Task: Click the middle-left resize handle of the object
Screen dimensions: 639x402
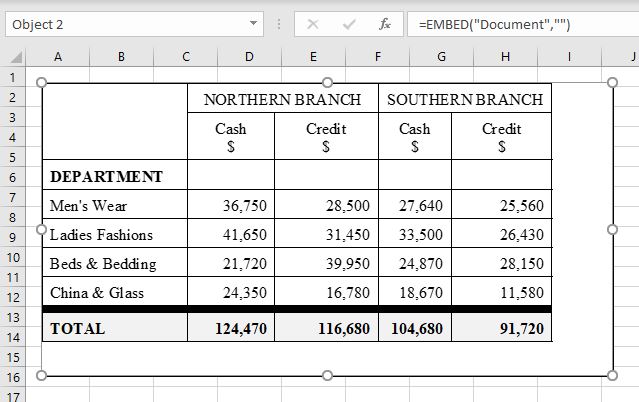Action: [x=41, y=229]
